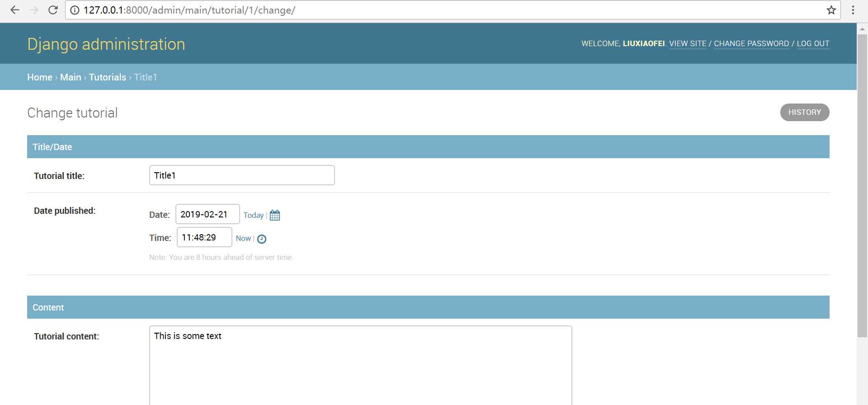
Task: Go to Home breadcrumb
Action: (40, 77)
